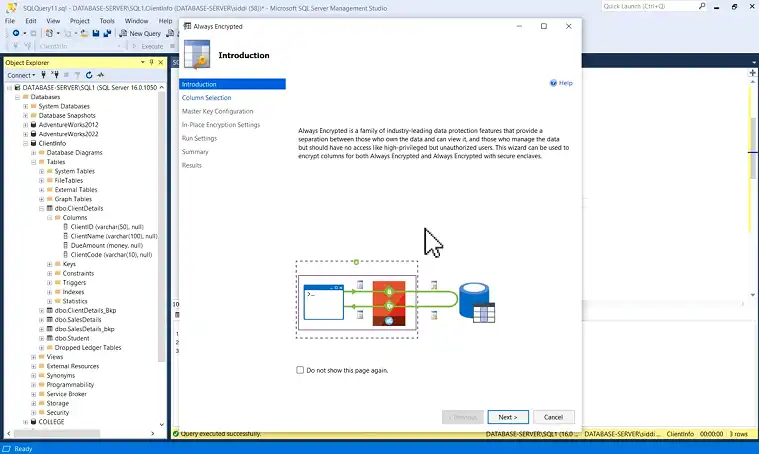Click the Connect Object Explorer plug icon

click(x=44, y=75)
